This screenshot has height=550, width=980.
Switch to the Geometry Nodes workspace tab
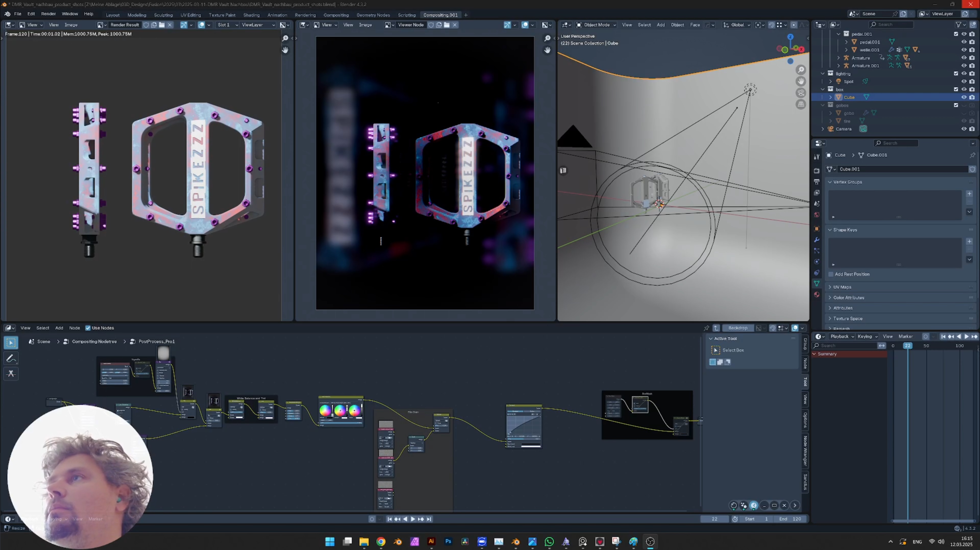(x=373, y=15)
